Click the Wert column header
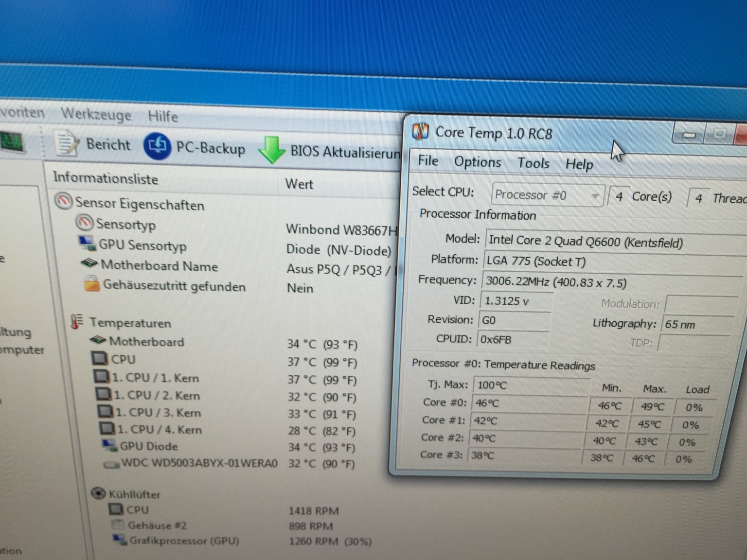The image size is (747, 560). (x=299, y=184)
